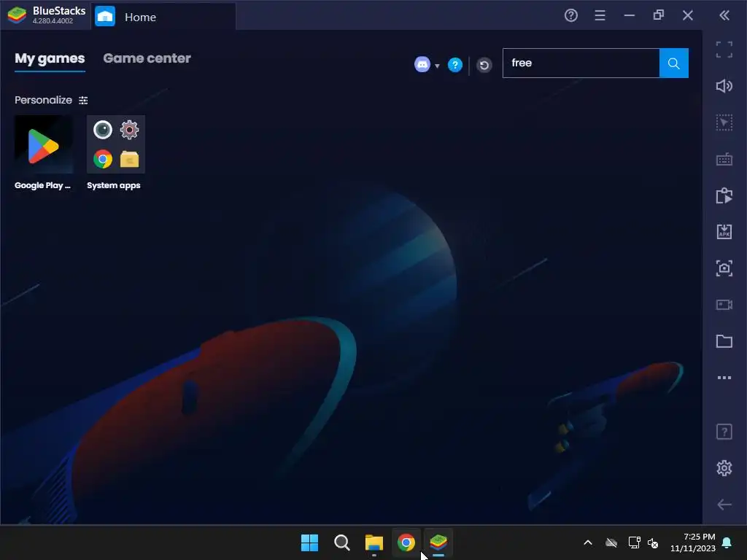
Task: Click the search field containing 'free'
Action: (x=581, y=63)
